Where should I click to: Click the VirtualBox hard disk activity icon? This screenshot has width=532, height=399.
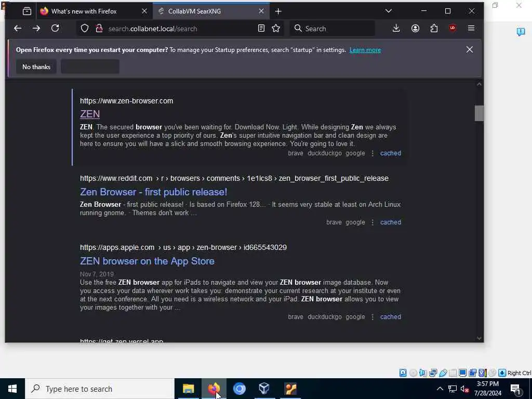(403, 373)
